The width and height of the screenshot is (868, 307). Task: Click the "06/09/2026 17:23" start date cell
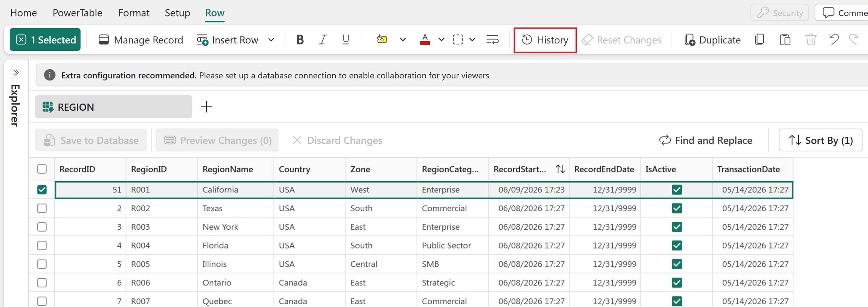pos(529,190)
